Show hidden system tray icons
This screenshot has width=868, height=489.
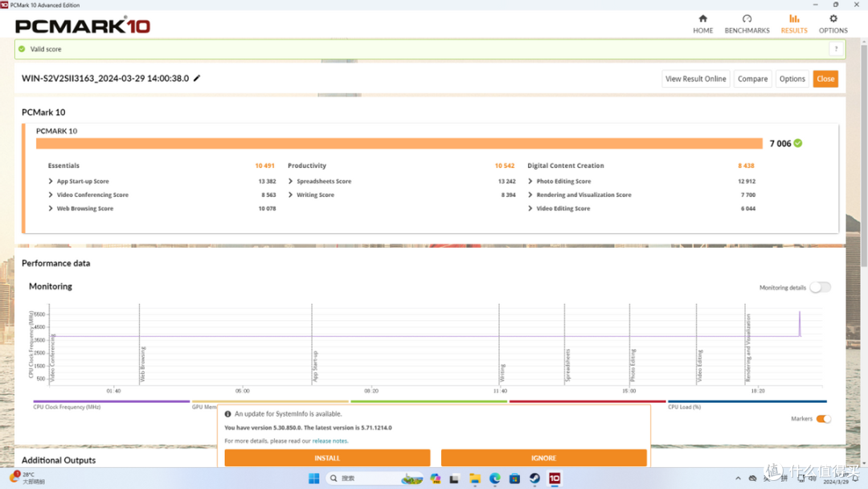click(738, 479)
